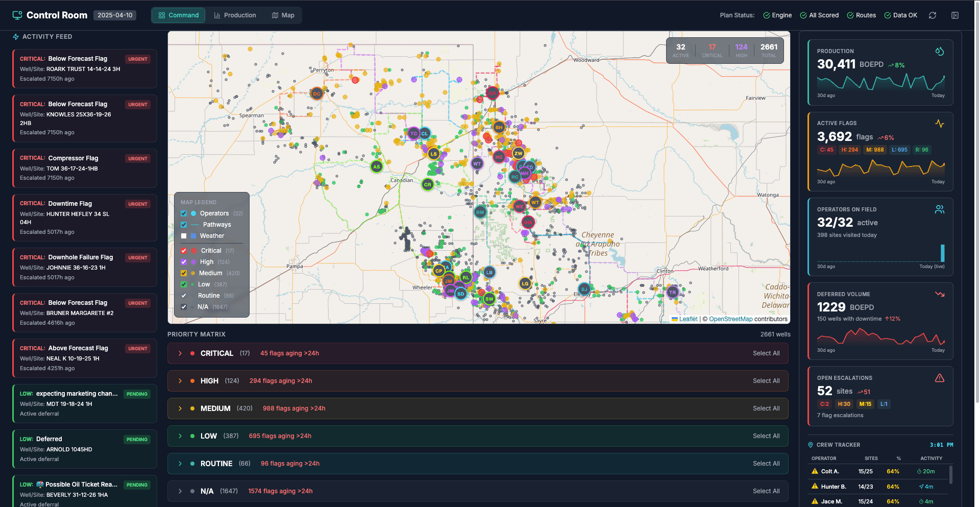Screen dimensions: 980x507
Task: Enable the Weather legend checkbox
Action: pyautogui.click(x=184, y=236)
